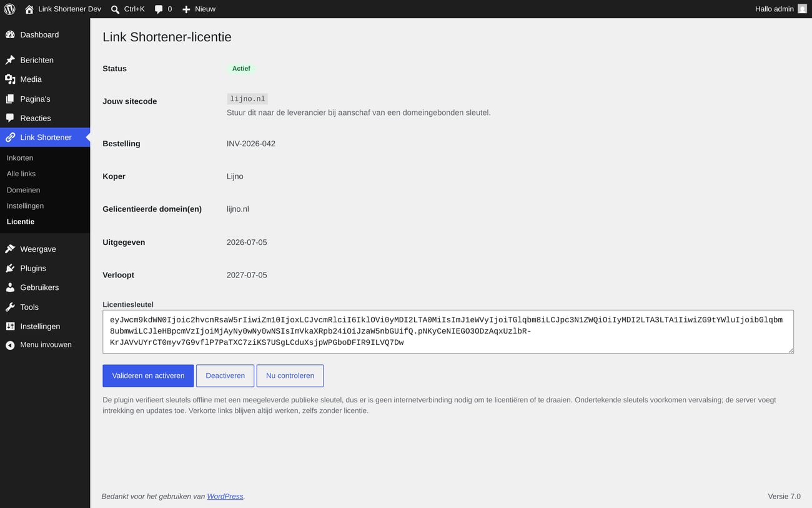
Task: Open the Weergave menu
Action: 38,249
